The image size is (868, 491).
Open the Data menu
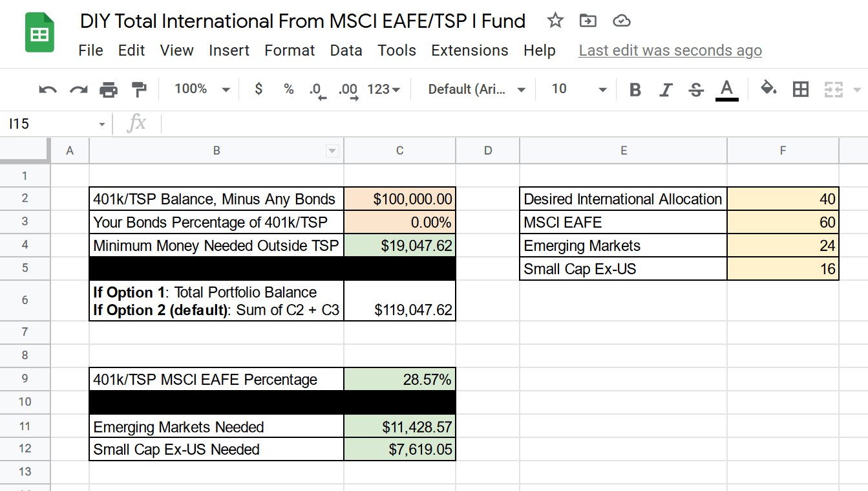tap(346, 50)
